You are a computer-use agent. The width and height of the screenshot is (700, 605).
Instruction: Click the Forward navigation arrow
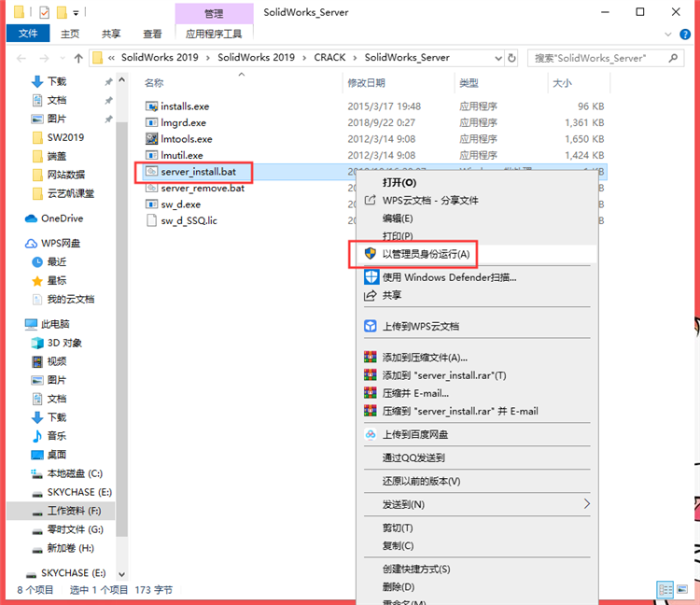[x=44, y=58]
